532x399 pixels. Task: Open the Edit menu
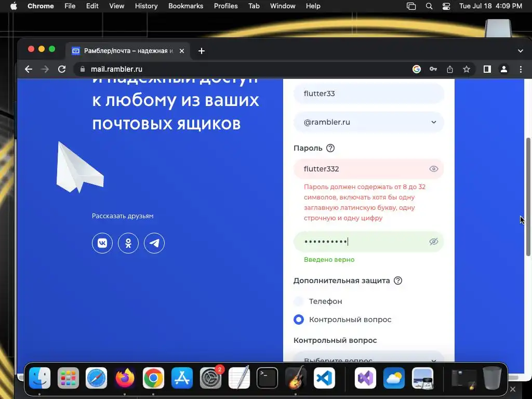92,6
